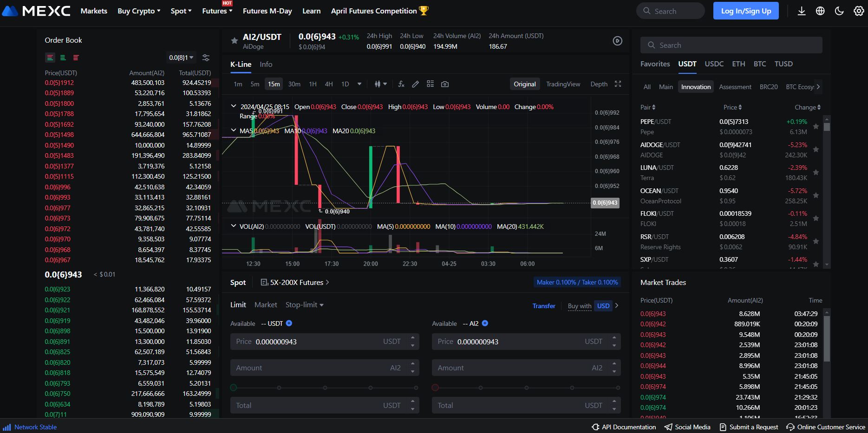Image resolution: width=868 pixels, height=433 pixels.
Task: Select the drawing pencil tool
Action: (x=415, y=84)
